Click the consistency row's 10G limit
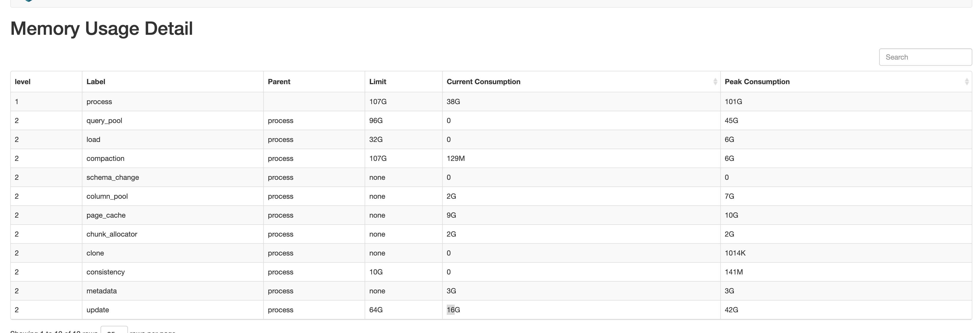This screenshot has width=980, height=333. (x=375, y=272)
